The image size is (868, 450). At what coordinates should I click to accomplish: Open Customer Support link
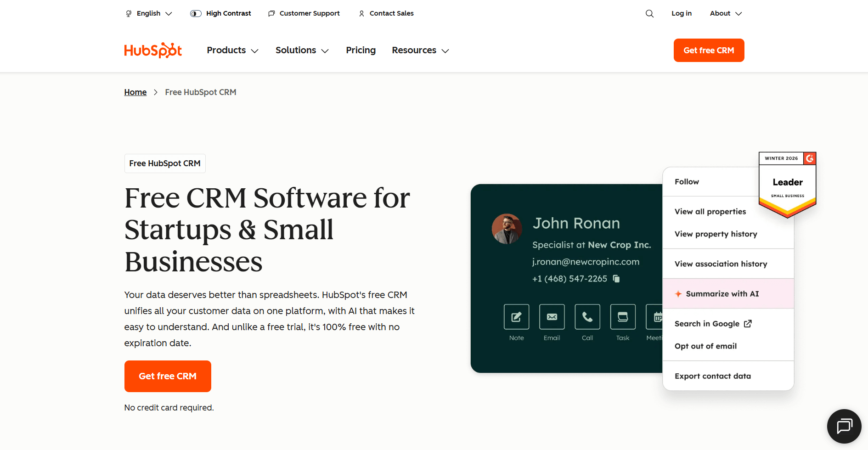[304, 13]
